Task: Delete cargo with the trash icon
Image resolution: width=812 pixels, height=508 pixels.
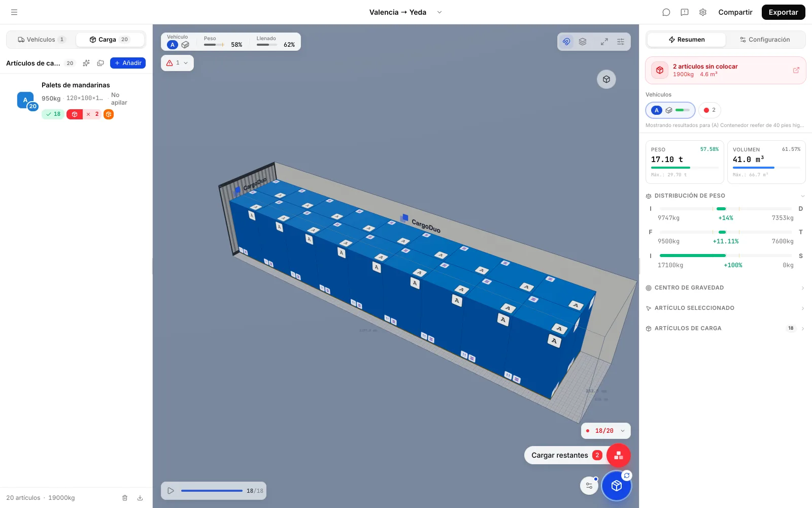Action: [x=125, y=498]
